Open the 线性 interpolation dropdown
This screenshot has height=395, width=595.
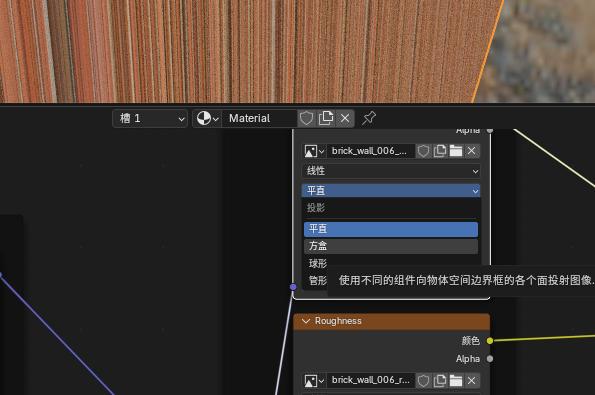[x=391, y=171]
